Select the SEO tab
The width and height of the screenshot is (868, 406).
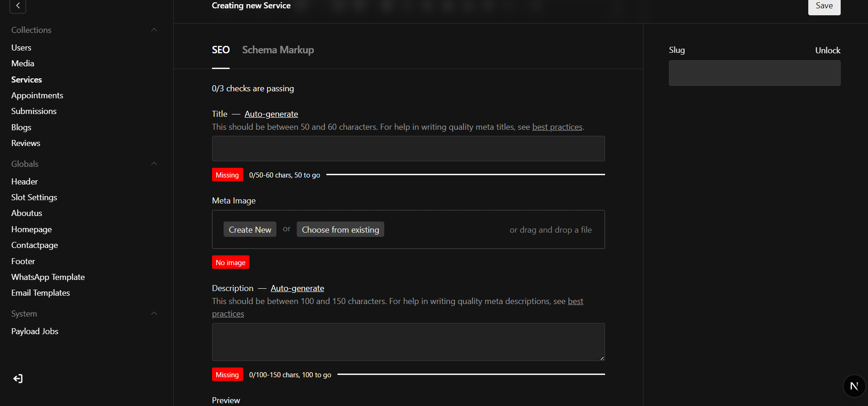coord(220,50)
